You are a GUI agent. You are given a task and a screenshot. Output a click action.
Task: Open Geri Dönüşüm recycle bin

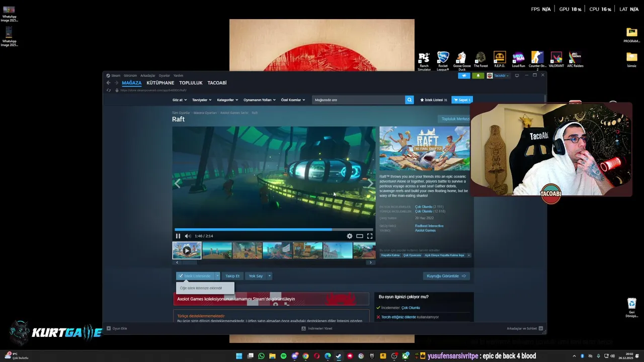click(632, 307)
